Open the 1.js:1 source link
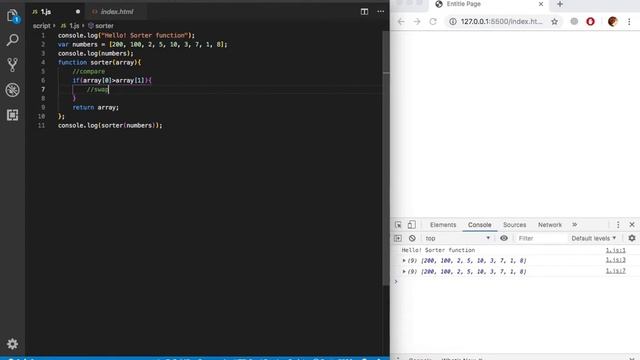Screen dimensions: 640x360 point(616,250)
